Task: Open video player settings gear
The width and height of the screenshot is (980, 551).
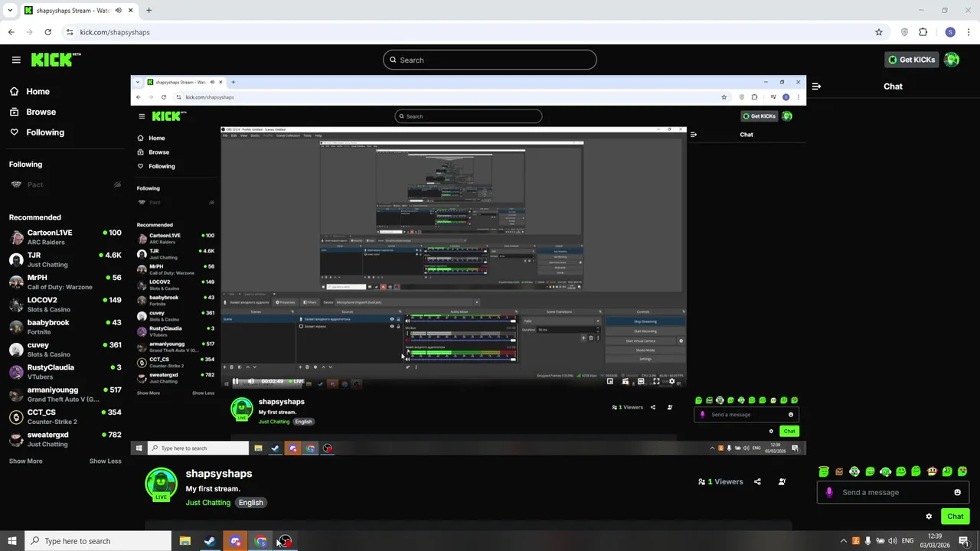Action: tap(672, 381)
